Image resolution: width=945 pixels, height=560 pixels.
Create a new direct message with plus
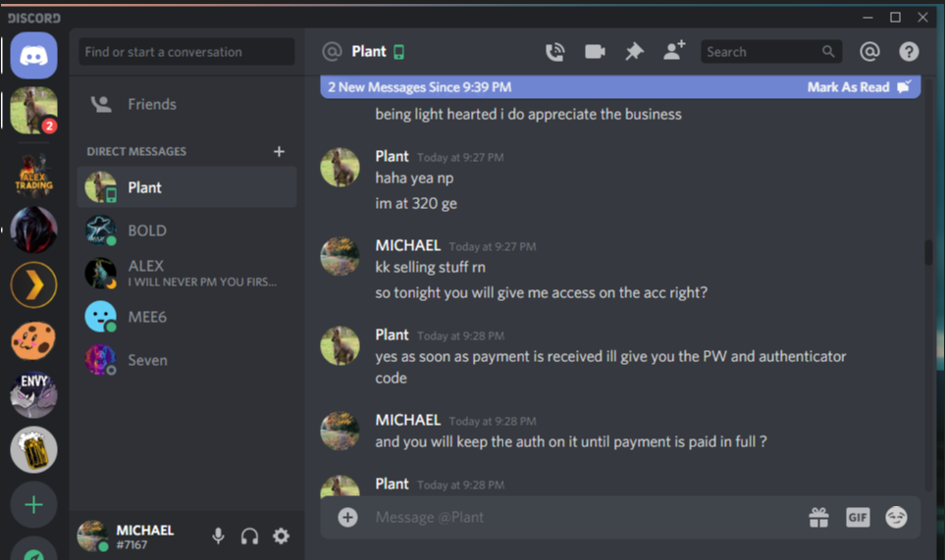[x=279, y=152]
